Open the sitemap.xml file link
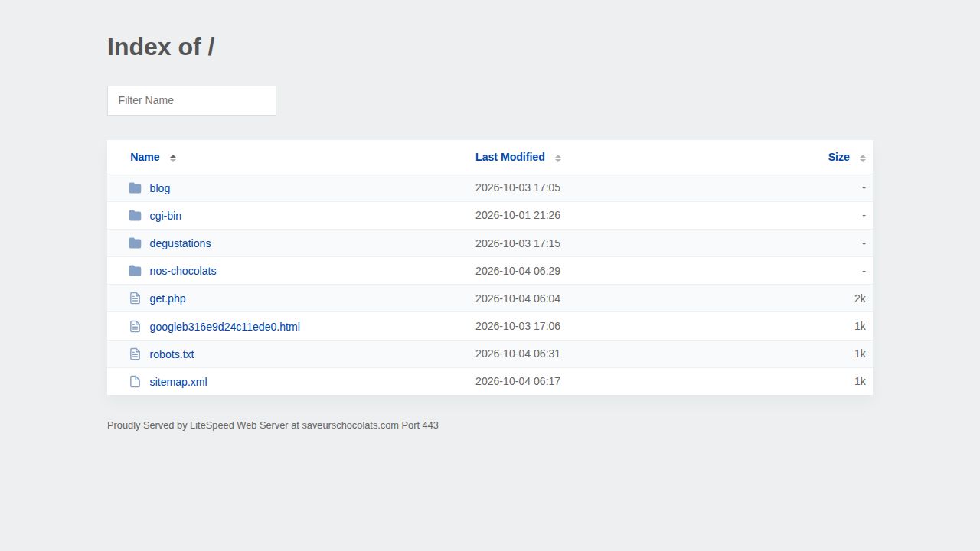Viewport: 980px width, 551px height. [178, 382]
